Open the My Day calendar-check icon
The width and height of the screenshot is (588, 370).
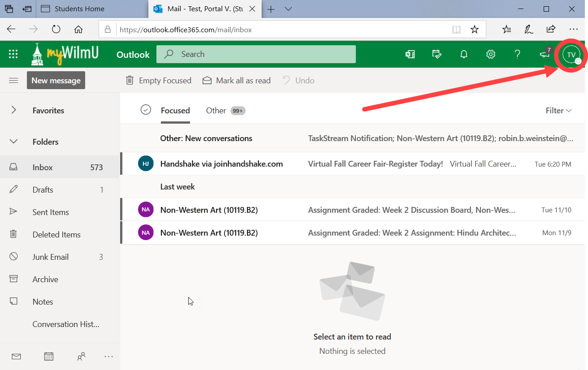(x=437, y=54)
